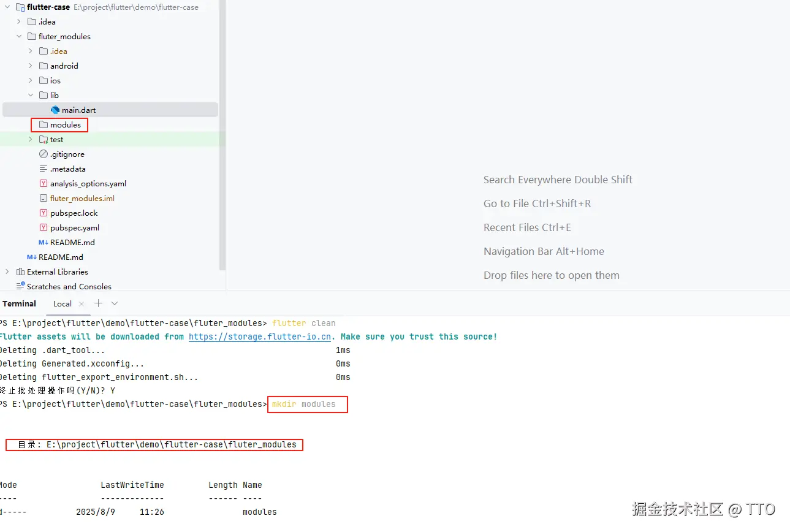Select README.md inside fluter_modules
The image size is (790, 532).
(72, 243)
